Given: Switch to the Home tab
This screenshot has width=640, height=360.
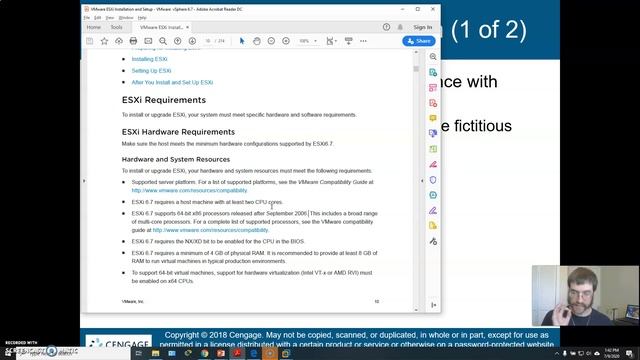Looking at the screenshot, I should tap(93, 27).
